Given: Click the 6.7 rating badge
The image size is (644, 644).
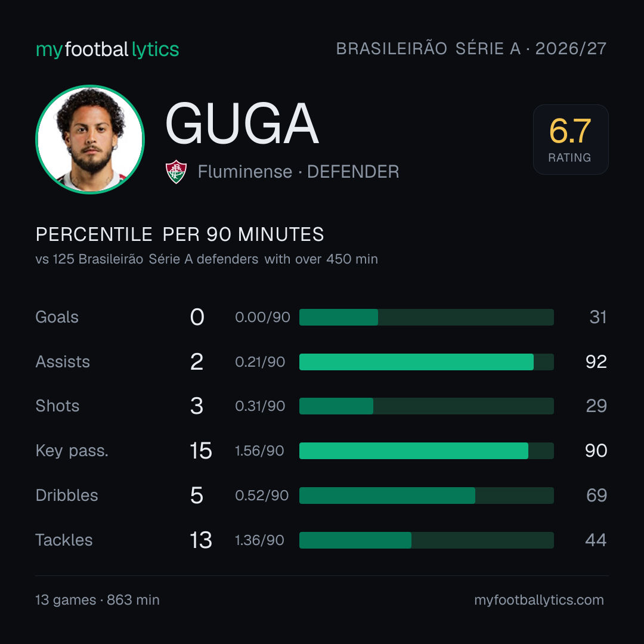Looking at the screenshot, I should tap(571, 139).
